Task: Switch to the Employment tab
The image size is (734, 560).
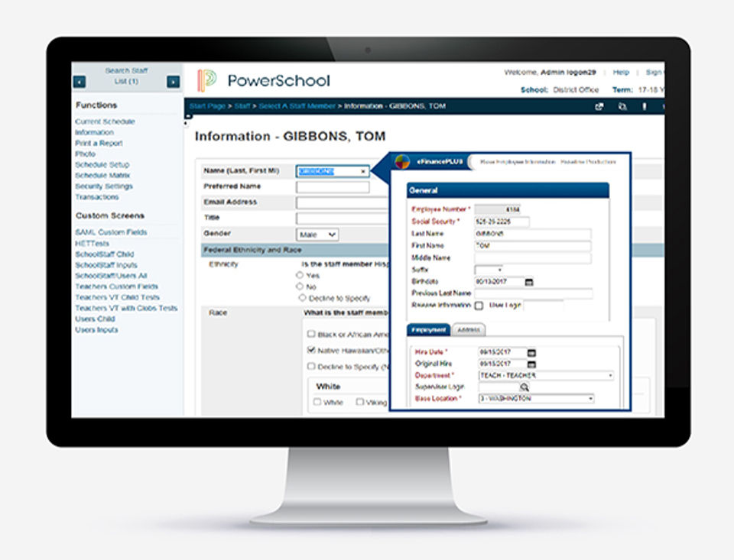Action: point(428,330)
